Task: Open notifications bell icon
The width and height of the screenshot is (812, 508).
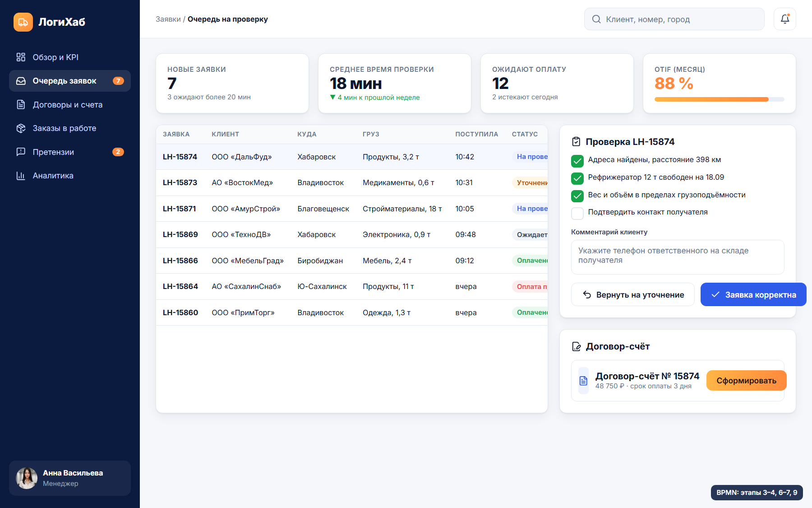Action: (x=785, y=19)
